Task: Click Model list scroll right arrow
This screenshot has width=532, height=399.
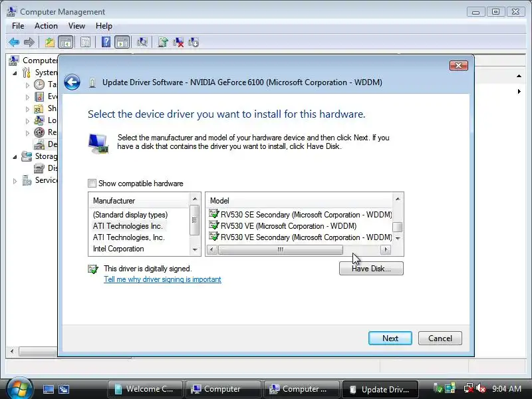Action: point(386,250)
